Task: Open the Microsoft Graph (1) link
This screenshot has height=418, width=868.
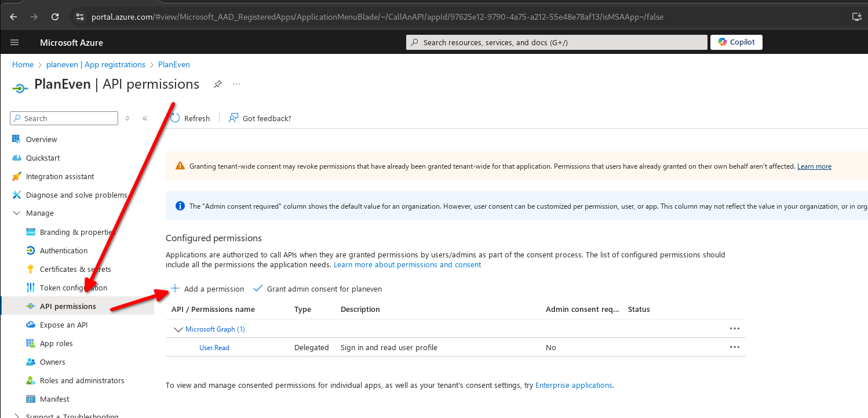Action: (215, 329)
